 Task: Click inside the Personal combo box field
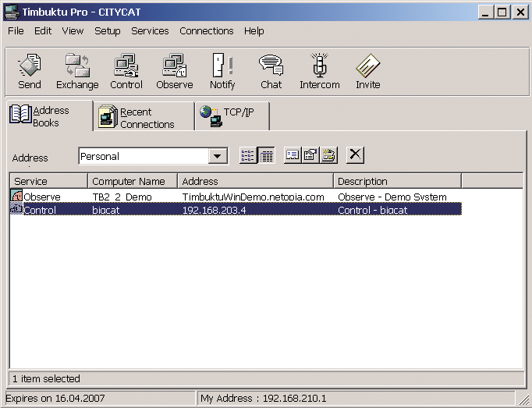pos(144,157)
